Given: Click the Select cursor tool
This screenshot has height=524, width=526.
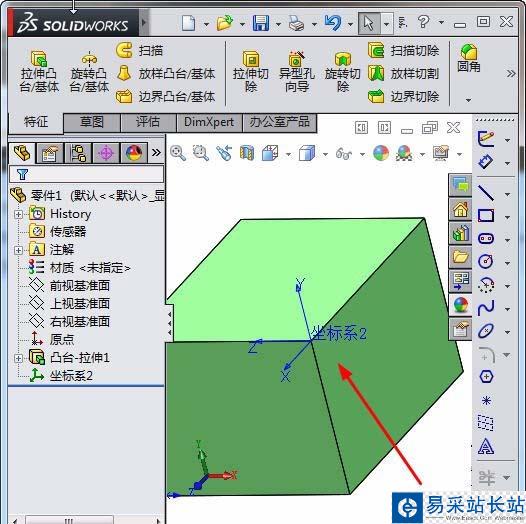Looking at the screenshot, I should click(369, 23).
